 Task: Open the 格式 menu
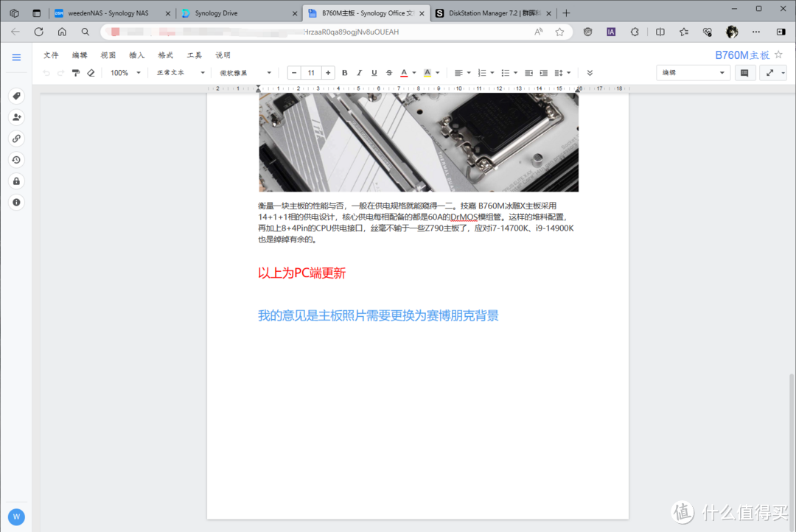(x=166, y=55)
